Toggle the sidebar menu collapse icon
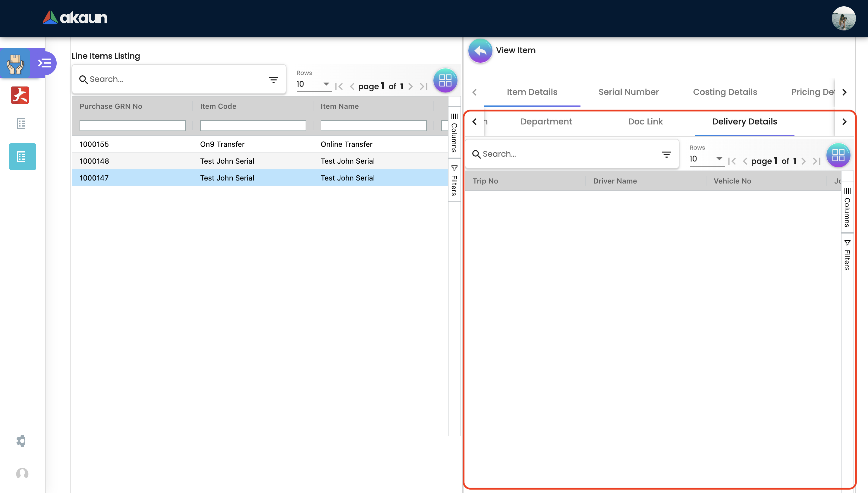Screen dimensions: 868x493 tap(44, 63)
